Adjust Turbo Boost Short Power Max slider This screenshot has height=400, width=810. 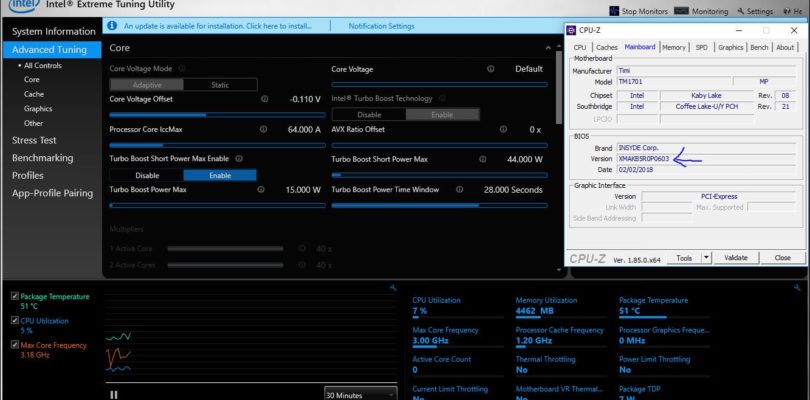click(440, 175)
